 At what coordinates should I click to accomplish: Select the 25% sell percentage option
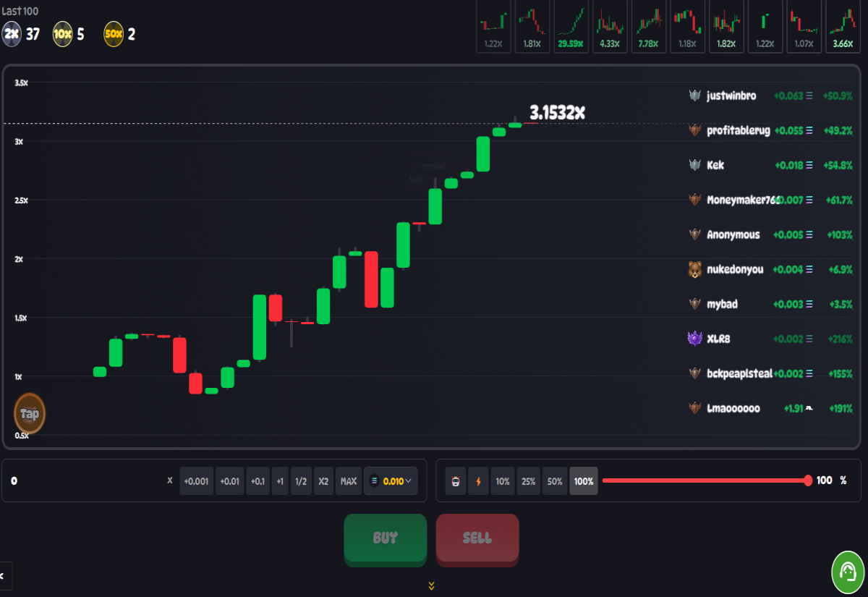click(x=529, y=481)
